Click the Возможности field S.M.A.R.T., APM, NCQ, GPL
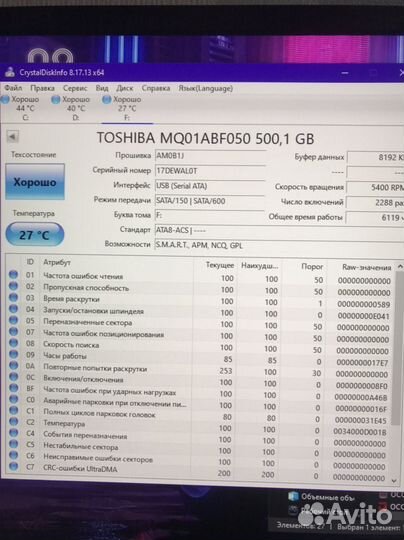The image size is (404, 540). pos(279,245)
